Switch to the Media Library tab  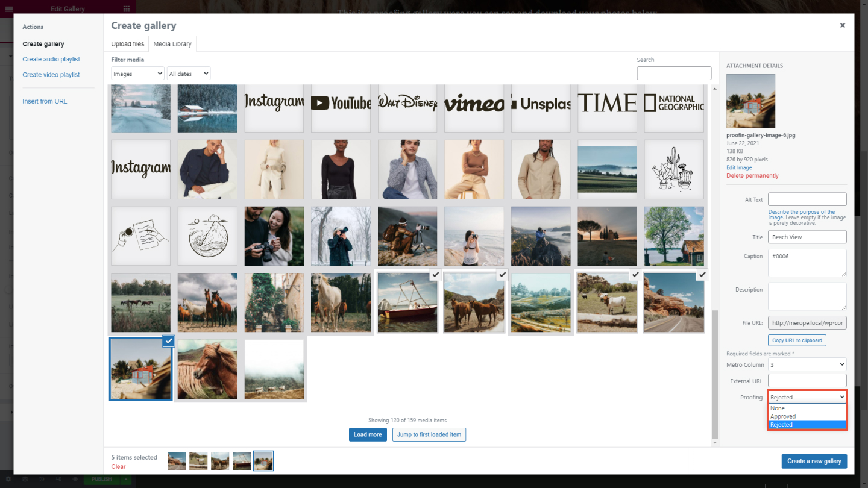point(172,44)
